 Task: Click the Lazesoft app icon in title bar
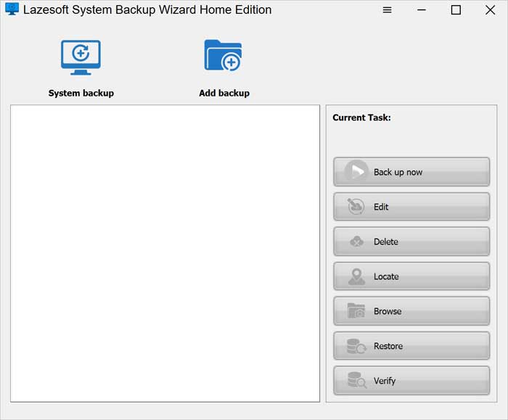[x=12, y=9]
